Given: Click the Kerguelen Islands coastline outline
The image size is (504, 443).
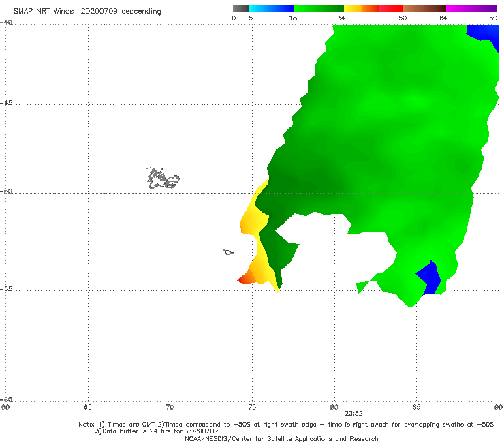Looking at the screenshot, I should (163, 178).
